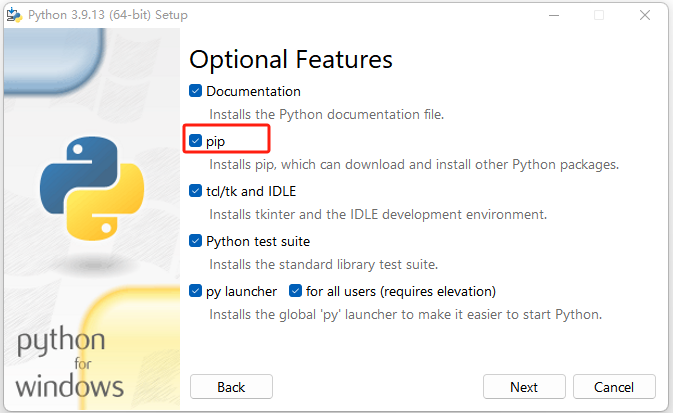
Task: Click the Python 3.9.13 (64-bit) Setup title
Action: coord(109,15)
